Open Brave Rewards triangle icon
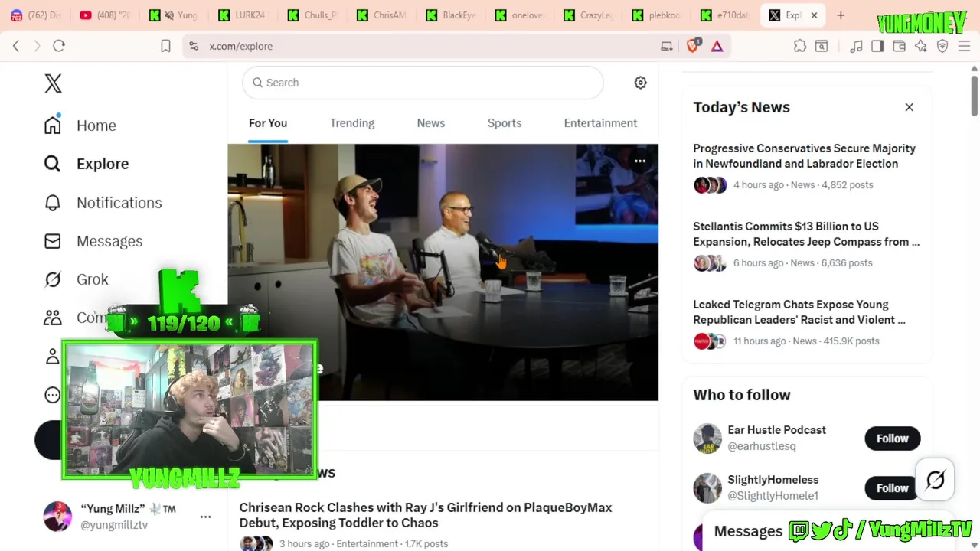This screenshot has width=980, height=551. tap(717, 46)
